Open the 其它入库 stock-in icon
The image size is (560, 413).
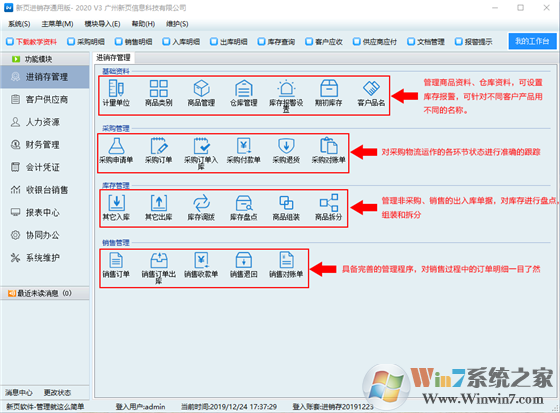click(x=116, y=207)
